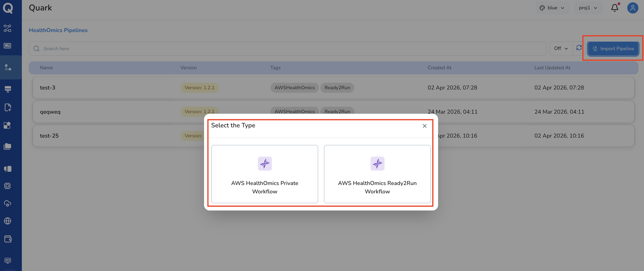Image resolution: width=644 pixels, height=271 pixels.
Task: Focus the Search here input field
Action: coord(288,49)
